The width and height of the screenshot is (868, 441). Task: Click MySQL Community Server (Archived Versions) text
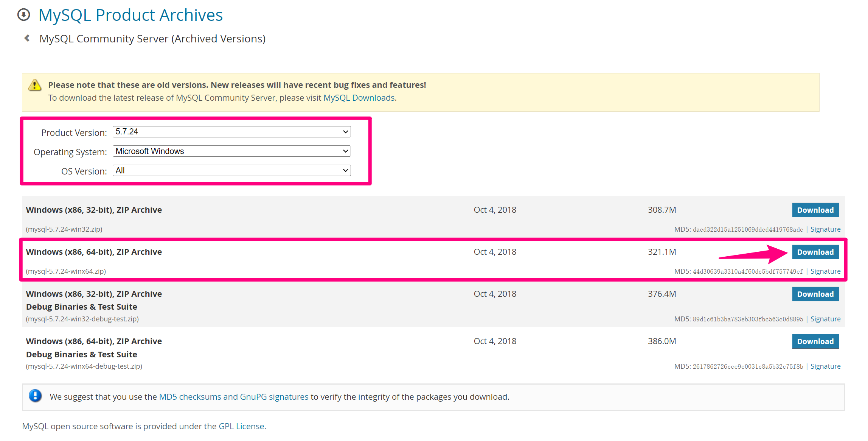coord(152,39)
